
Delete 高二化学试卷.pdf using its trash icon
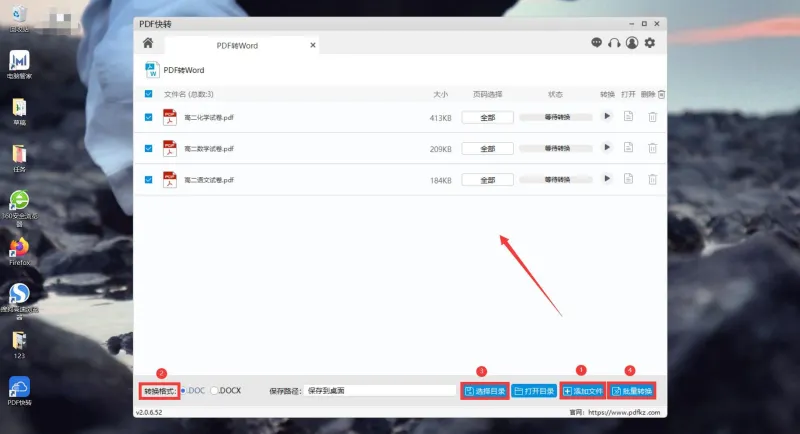(653, 117)
